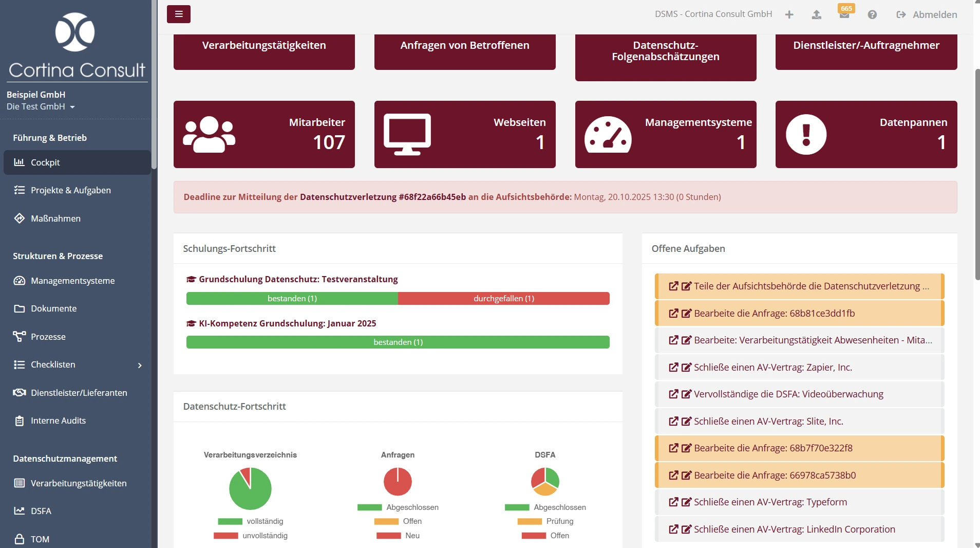Click the page vertical scrollbar
The width and height of the screenshot is (980, 548).
(976, 175)
